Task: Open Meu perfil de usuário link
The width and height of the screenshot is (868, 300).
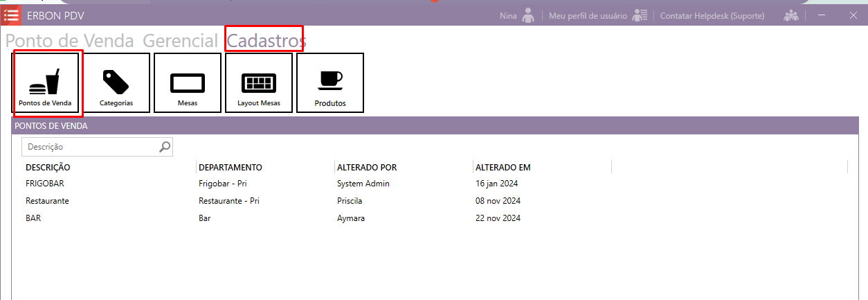Action: pos(588,15)
